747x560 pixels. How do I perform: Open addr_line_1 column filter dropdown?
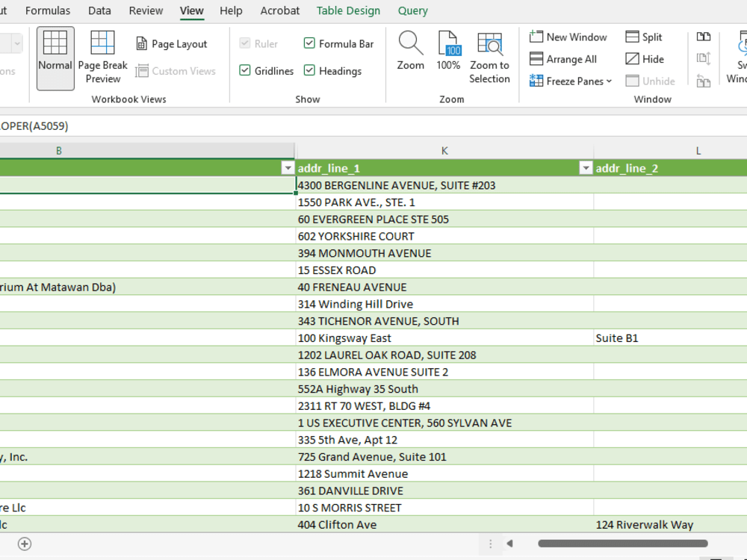click(586, 168)
